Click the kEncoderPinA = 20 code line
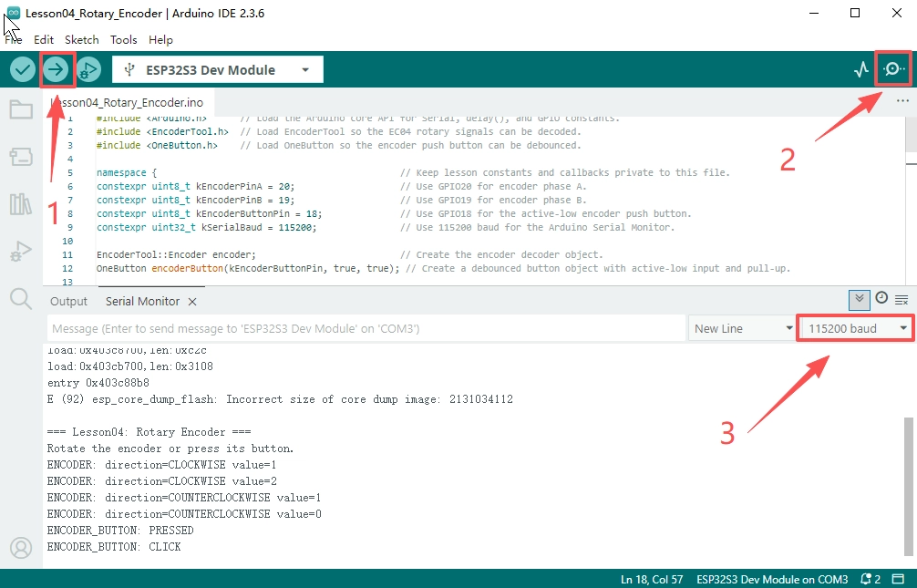917x588 pixels. (196, 186)
